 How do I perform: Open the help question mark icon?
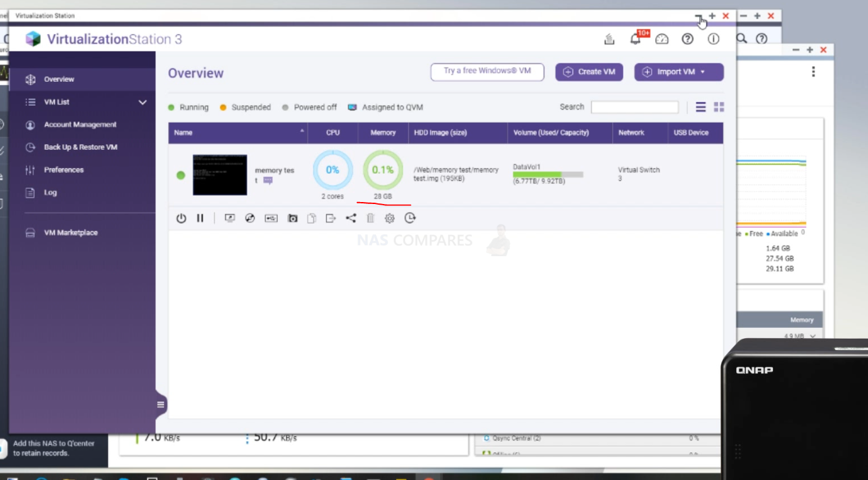click(x=688, y=40)
